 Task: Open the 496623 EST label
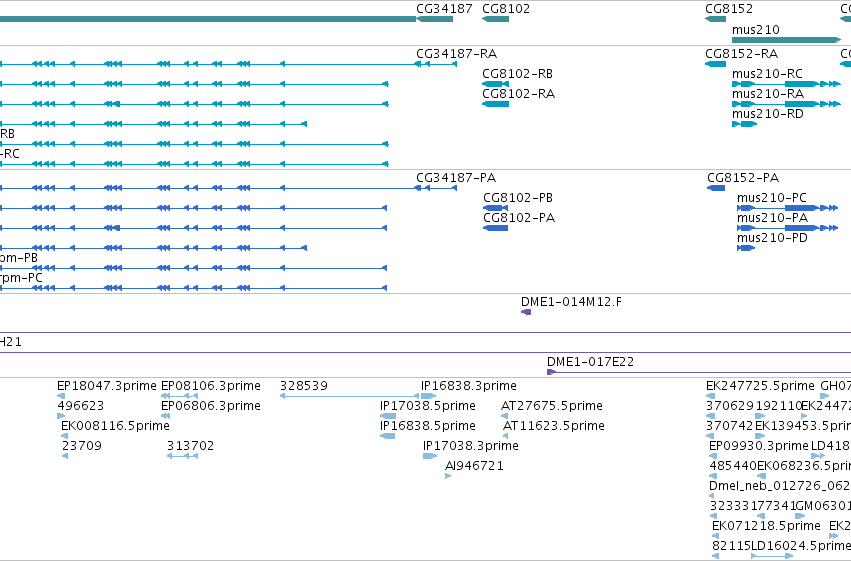coord(81,406)
